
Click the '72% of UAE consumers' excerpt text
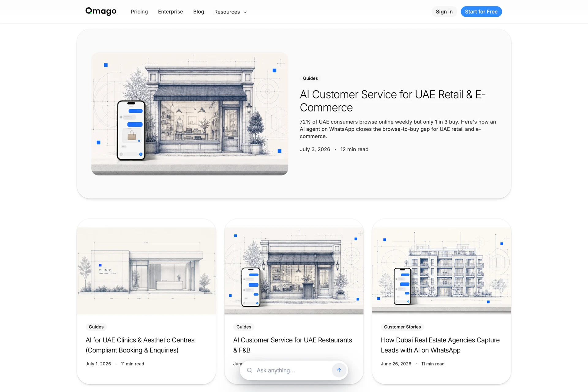point(398,129)
